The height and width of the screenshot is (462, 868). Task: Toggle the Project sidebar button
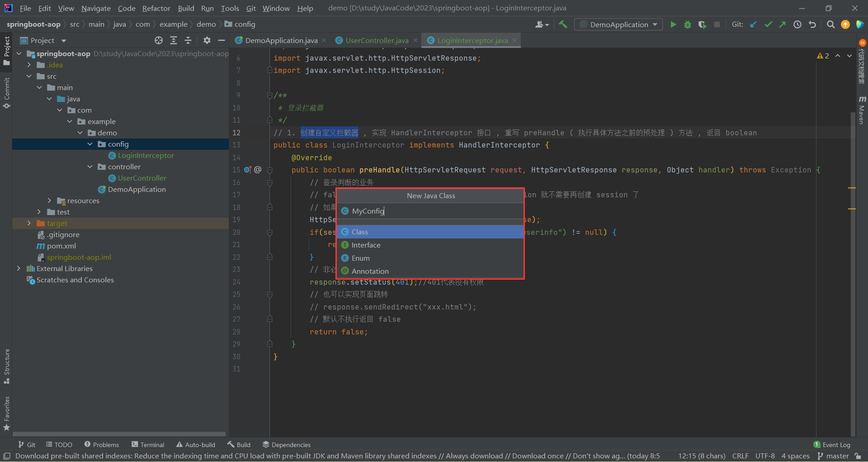point(6,51)
